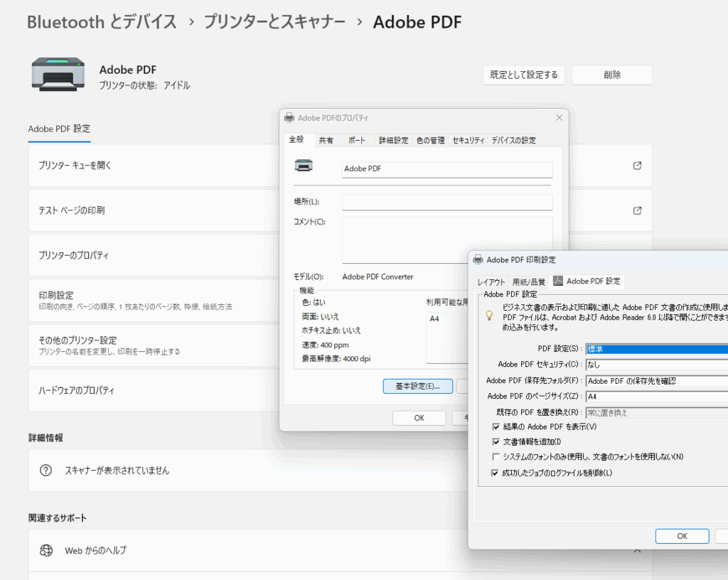Click the 場所(L) text input field
728x580 pixels.
tap(446, 203)
